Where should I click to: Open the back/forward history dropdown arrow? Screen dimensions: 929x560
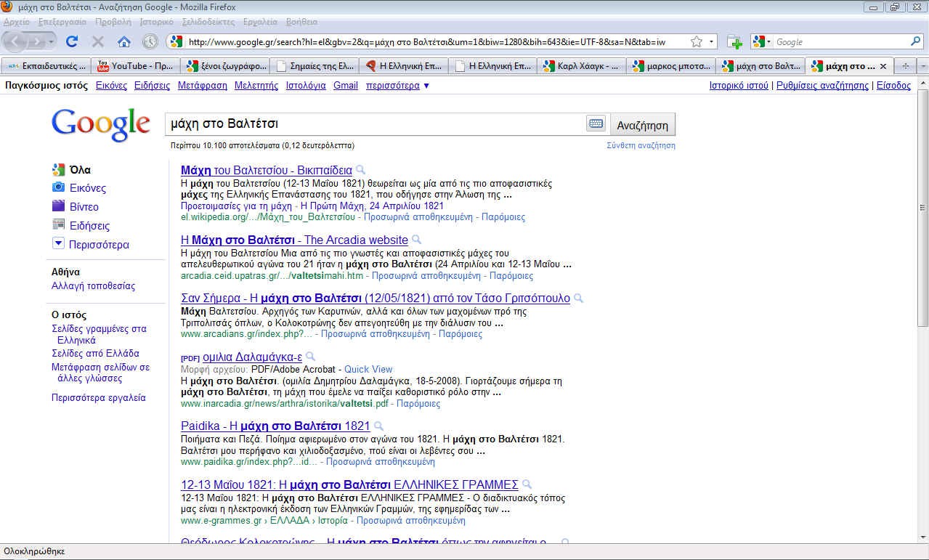point(51,41)
